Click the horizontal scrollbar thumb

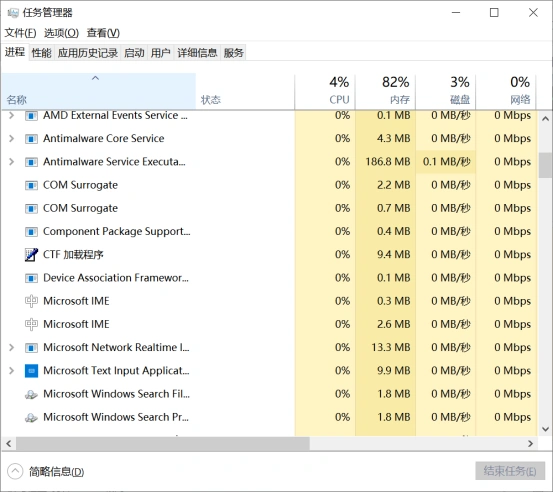pyautogui.click(x=163, y=444)
